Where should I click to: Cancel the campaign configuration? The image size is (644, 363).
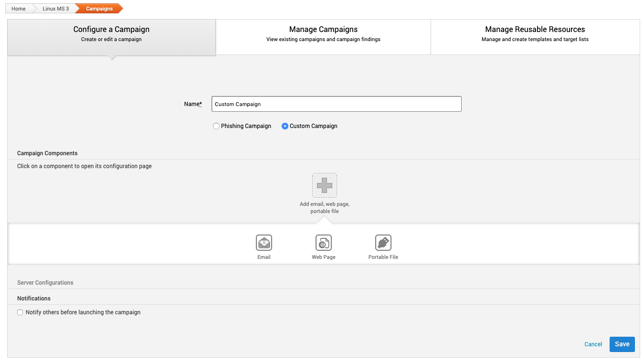pos(593,344)
